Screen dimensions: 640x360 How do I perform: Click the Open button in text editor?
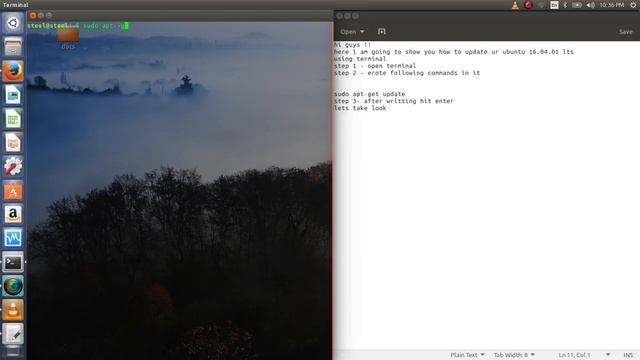click(348, 31)
